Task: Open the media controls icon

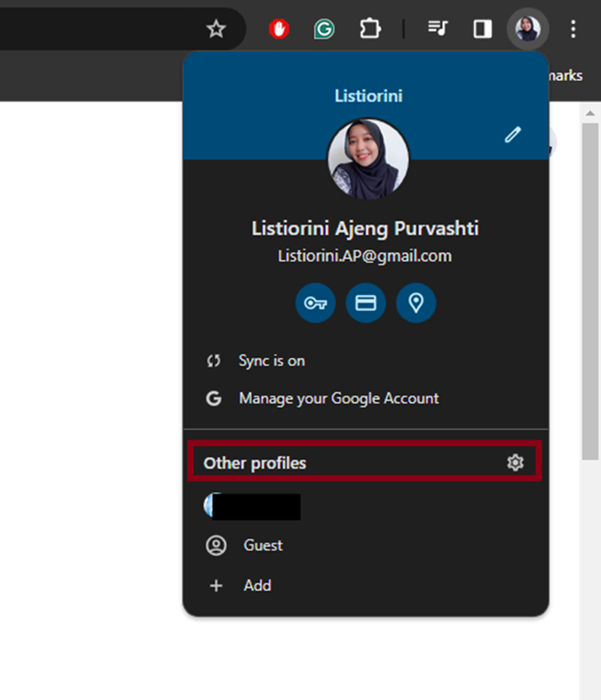Action: point(438,29)
